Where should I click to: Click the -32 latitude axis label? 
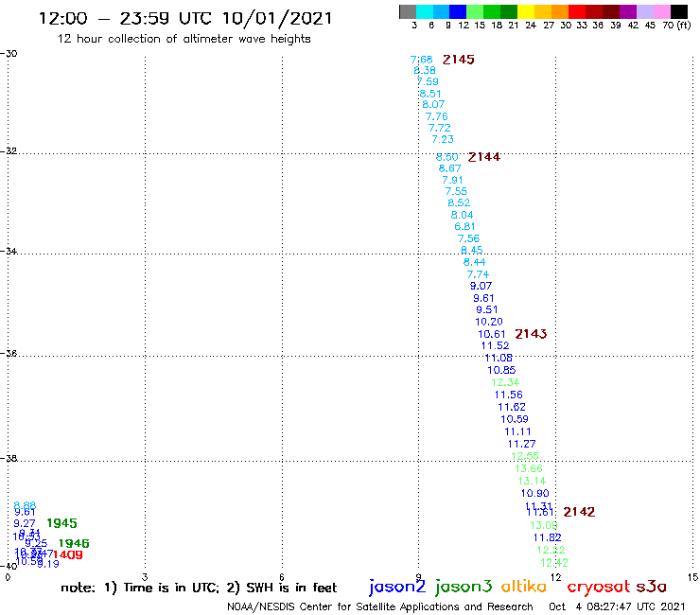(9, 151)
